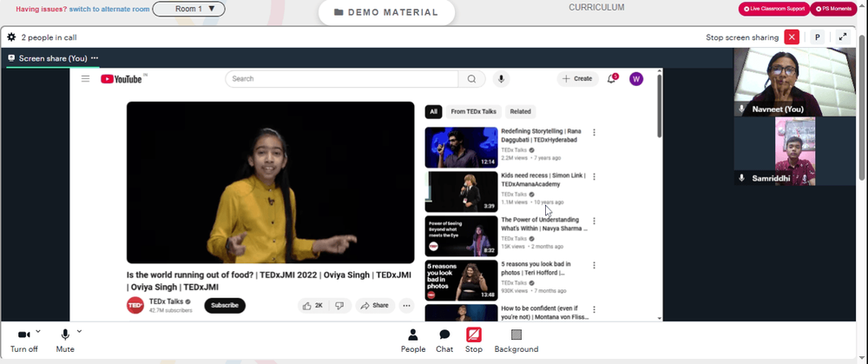Viewport: 868px width, 364px height.
Task: Expand microphone options chevron beside Mute
Action: coord(79,331)
